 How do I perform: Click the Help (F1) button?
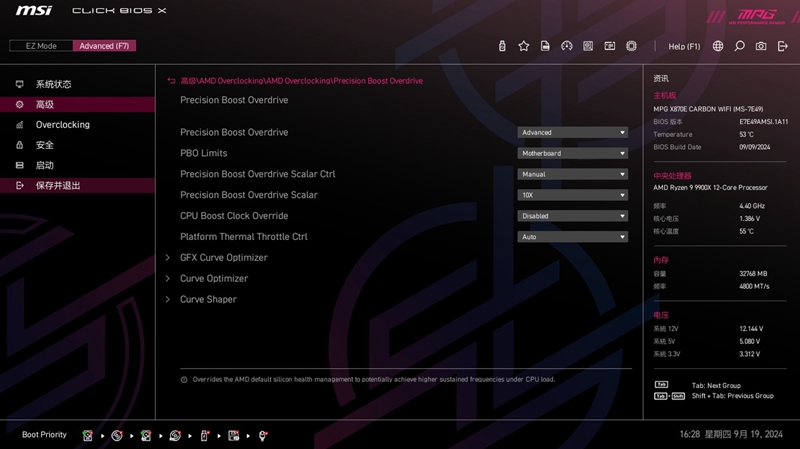pyautogui.click(x=684, y=46)
